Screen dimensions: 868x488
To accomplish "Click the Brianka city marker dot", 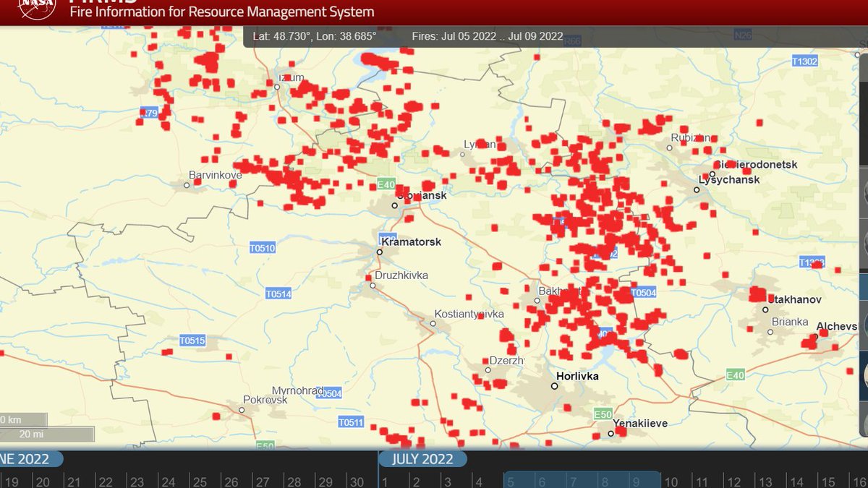I will tap(770, 333).
